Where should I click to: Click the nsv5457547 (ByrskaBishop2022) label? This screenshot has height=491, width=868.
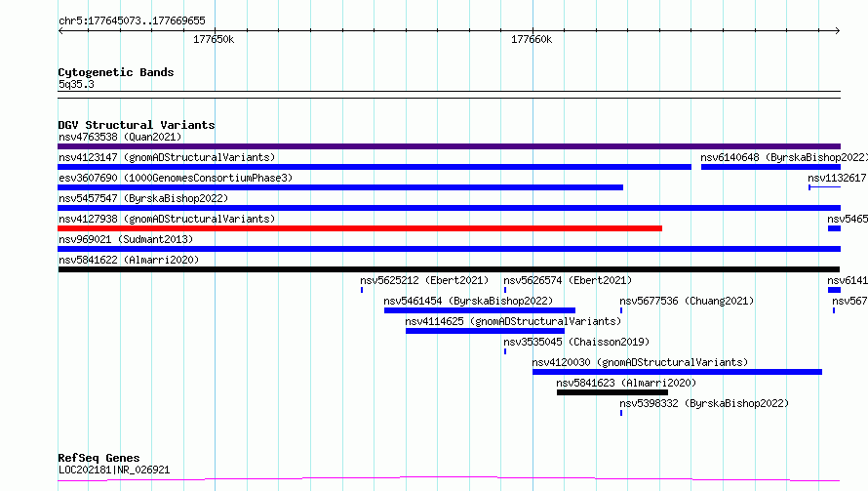pos(143,198)
